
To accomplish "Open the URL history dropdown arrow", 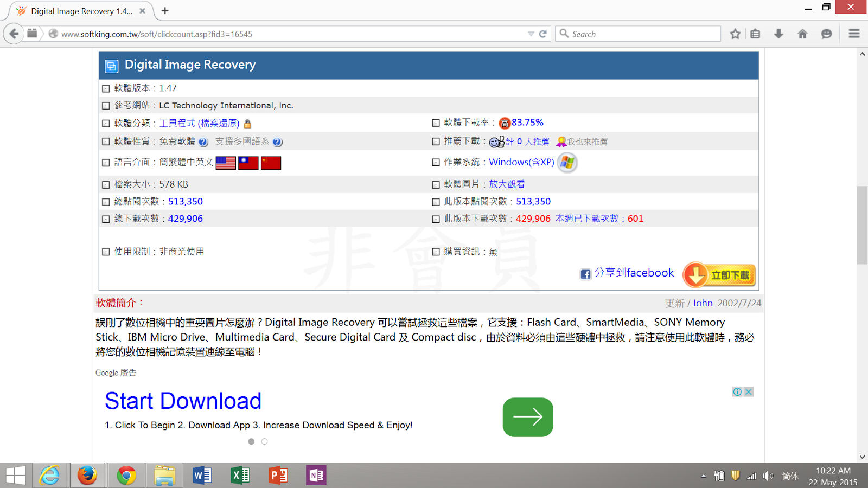I will pyautogui.click(x=531, y=34).
